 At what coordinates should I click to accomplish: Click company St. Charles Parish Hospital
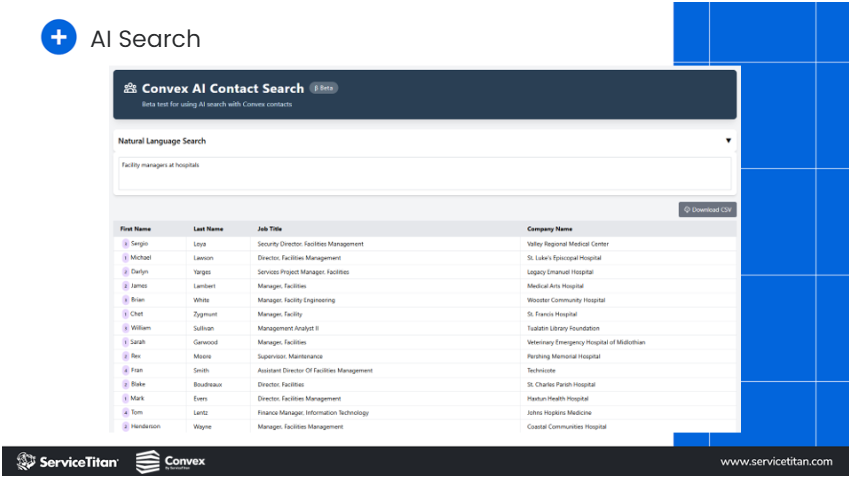point(561,385)
